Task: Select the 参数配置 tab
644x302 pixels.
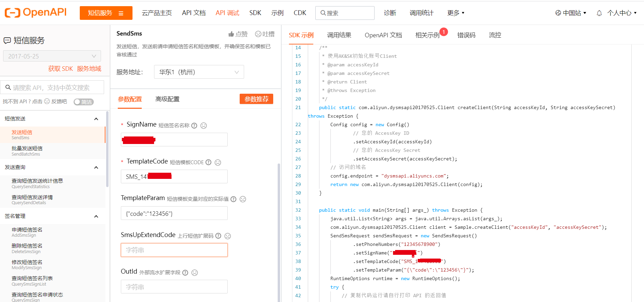Action: (x=130, y=99)
